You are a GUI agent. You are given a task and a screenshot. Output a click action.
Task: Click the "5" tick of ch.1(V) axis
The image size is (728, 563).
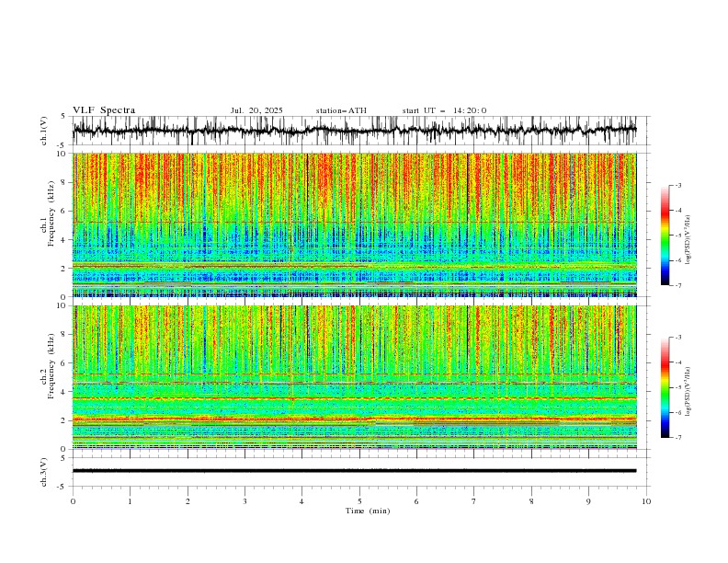(64, 116)
